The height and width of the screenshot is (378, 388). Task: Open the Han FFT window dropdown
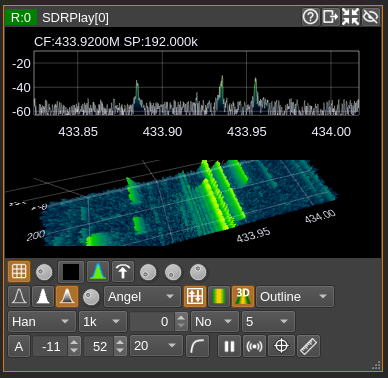42,322
